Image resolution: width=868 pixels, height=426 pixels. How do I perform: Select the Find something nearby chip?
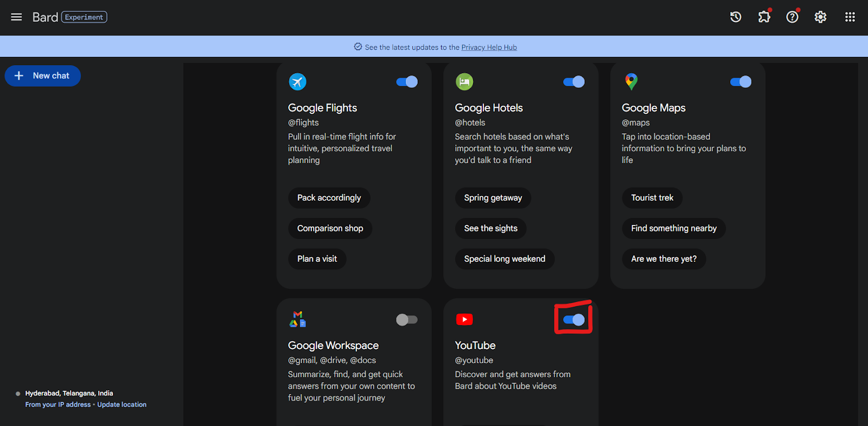(674, 228)
